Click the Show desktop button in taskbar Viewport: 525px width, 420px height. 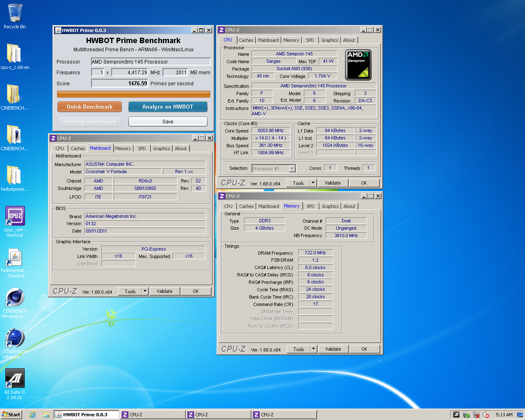click(x=520, y=415)
